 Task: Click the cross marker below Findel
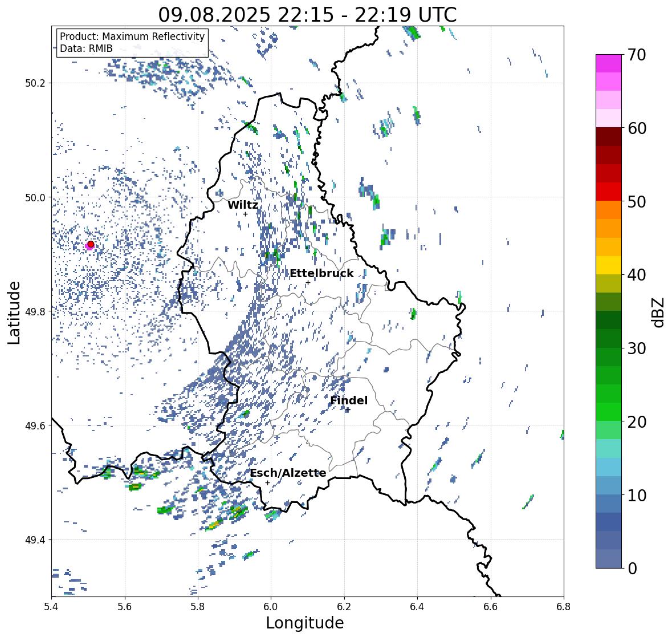point(348,410)
